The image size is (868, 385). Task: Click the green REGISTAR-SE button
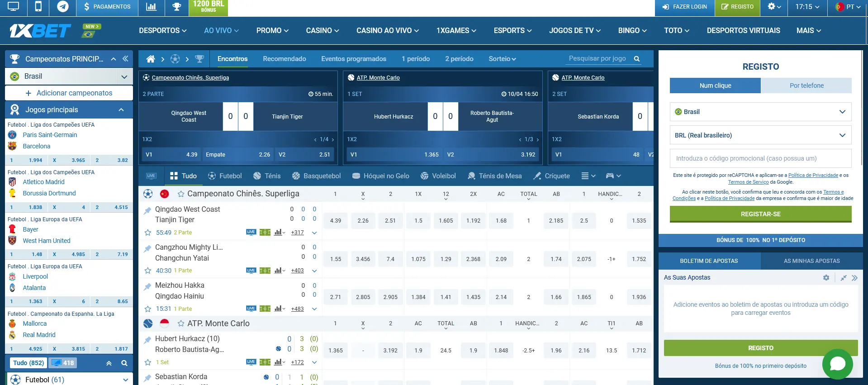point(761,214)
